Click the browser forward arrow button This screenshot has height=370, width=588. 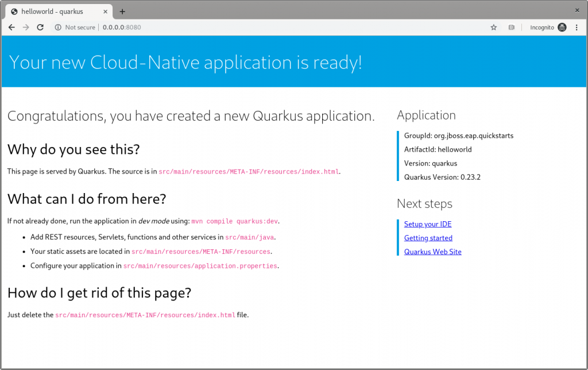[x=26, y=27]
